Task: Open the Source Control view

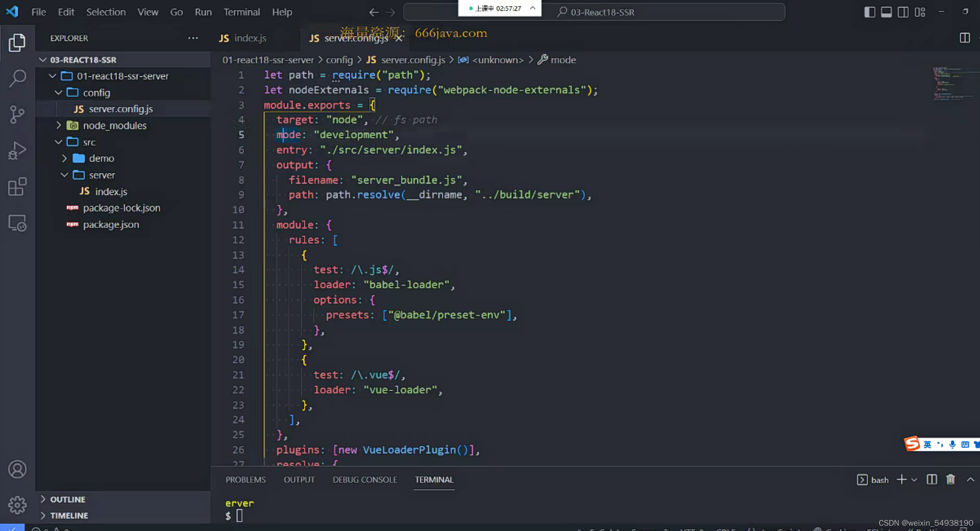Action: pyautogui.click(x=17, y=115)
